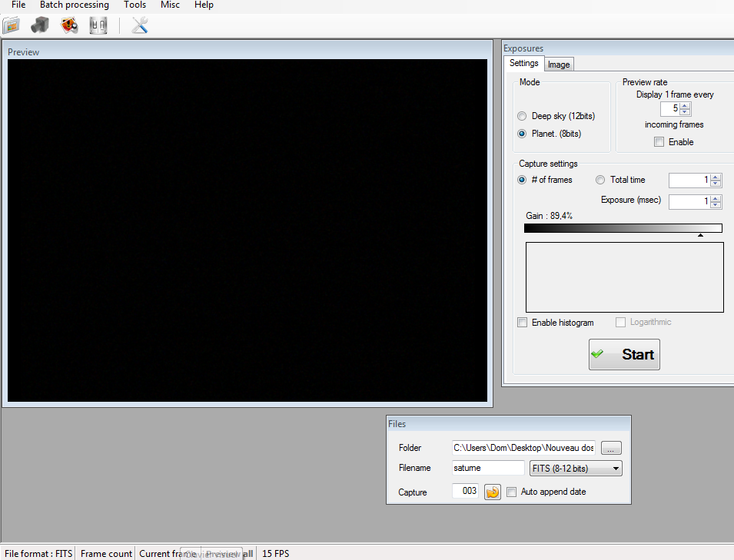Open the File menu
Viewport: 734px width, 560px height.
point(18,5)
